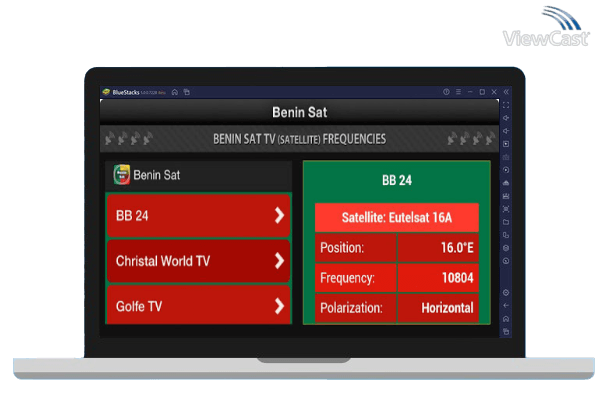Viewport: 602px width, 414px height.
Task: Click the Satellite: Eutelsat 16A cell
Action: (397, 218)
